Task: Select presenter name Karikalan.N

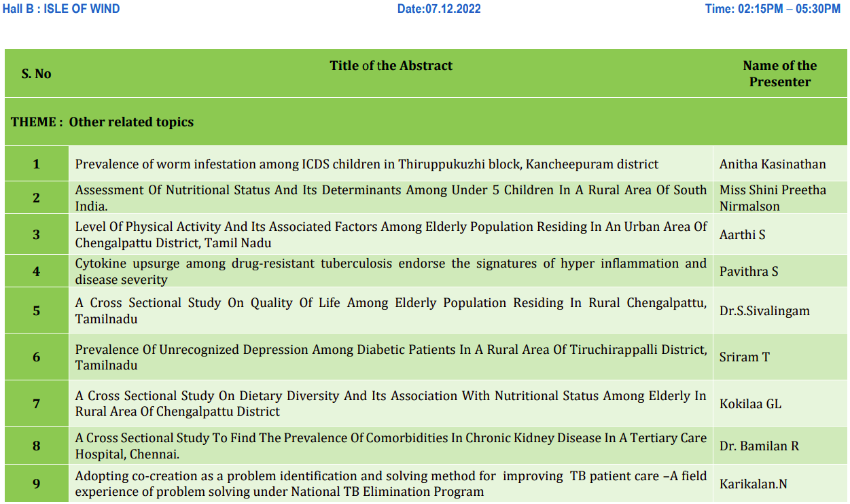Action: pyautogui.click(x=753, y=484)
